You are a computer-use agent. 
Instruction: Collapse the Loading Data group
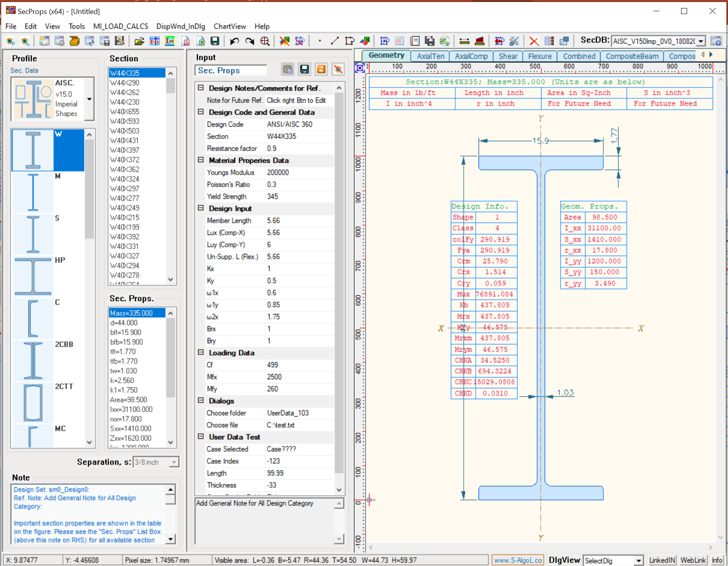(x=201, y=352)
